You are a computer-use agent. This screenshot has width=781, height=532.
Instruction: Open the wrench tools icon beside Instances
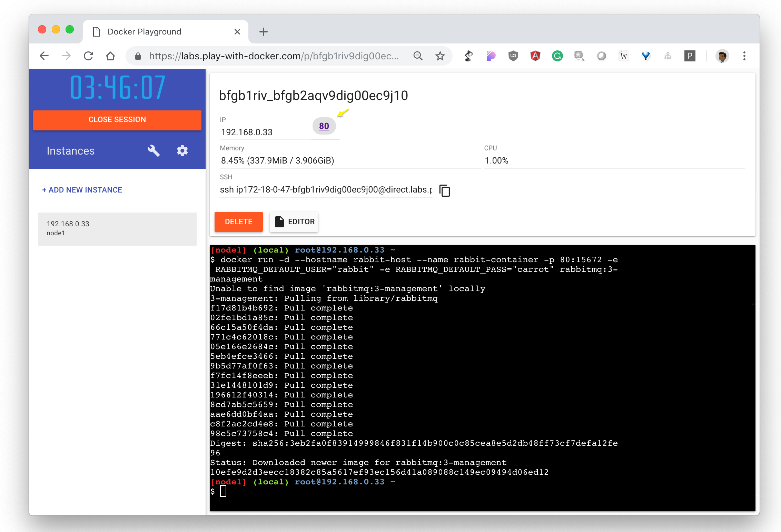154,151
